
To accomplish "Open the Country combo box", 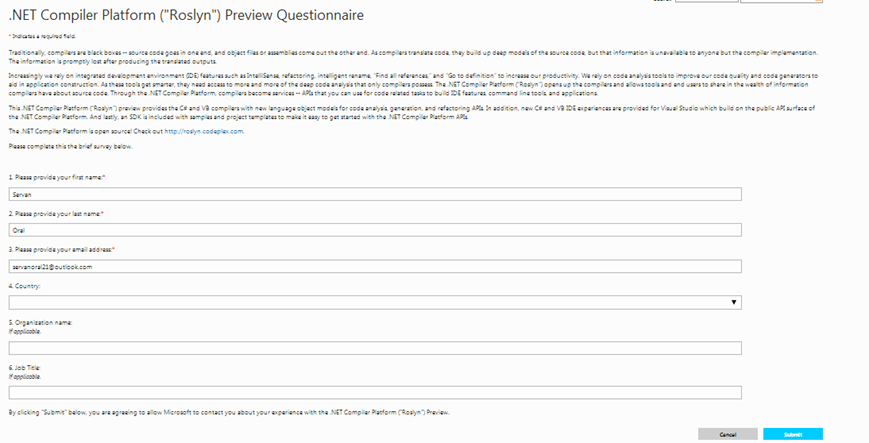I will tap(375, 302).
